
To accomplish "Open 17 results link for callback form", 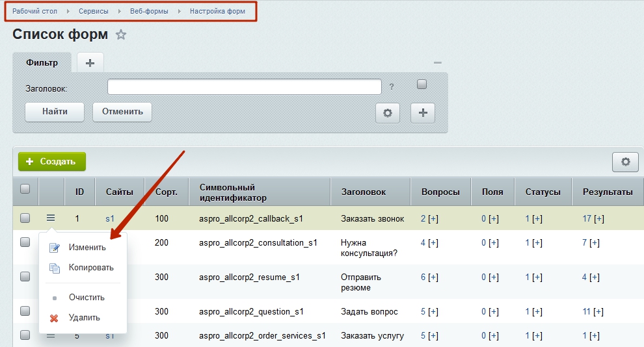I will pos(587,218).
